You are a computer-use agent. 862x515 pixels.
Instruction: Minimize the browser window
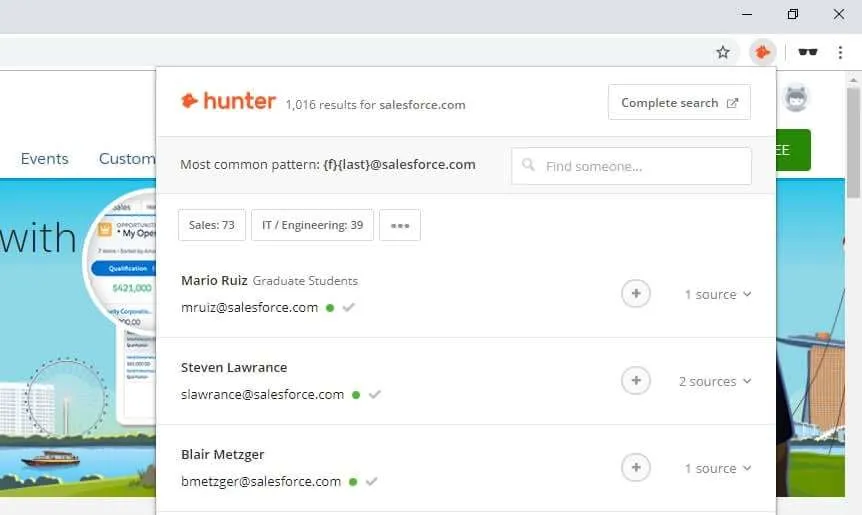tap(747, 14)
